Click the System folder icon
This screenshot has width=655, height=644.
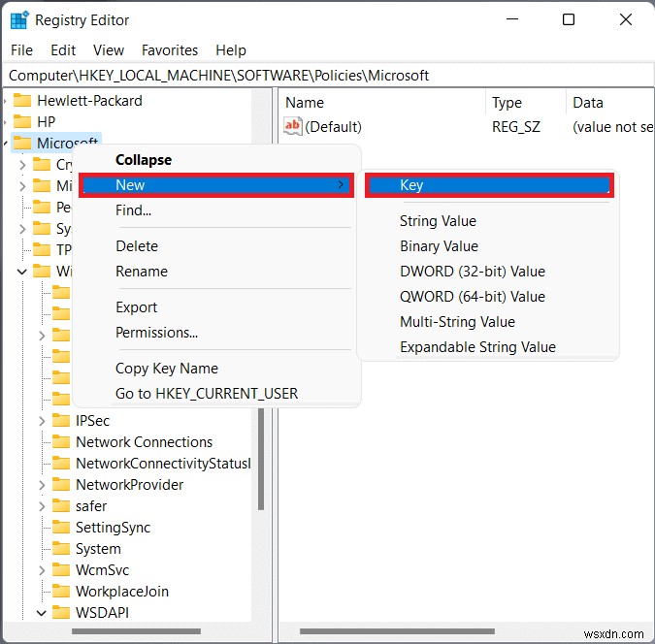point(61,548)
